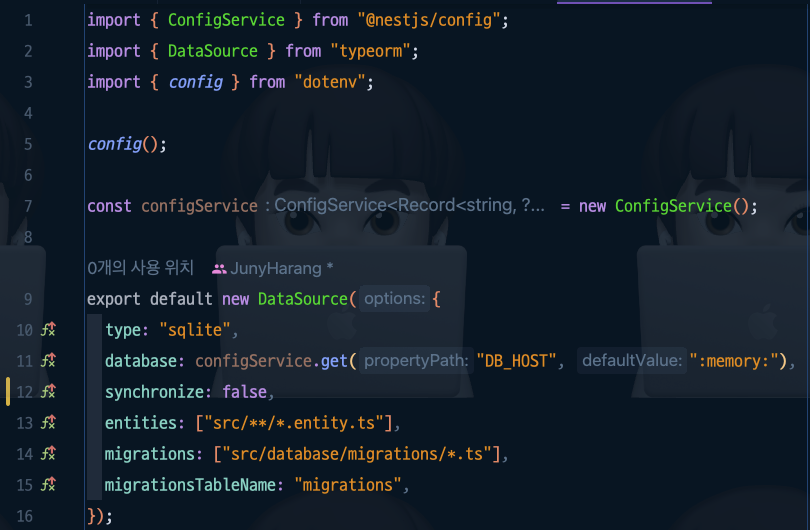Click line number 9 in the gutter
810x530 pixels.
pos(28,299)
